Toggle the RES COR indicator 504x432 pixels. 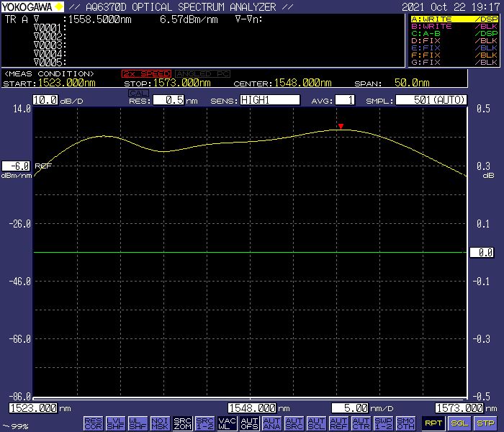[93, 423]
